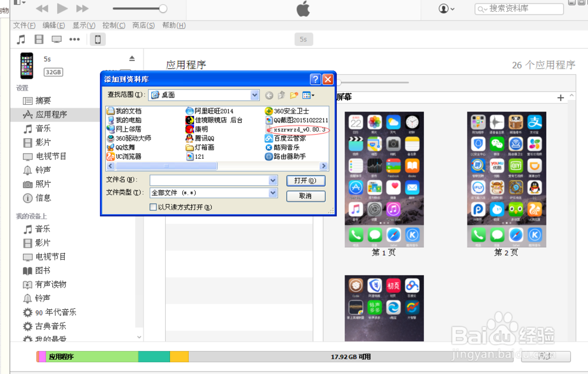Select UC浏览器 shortcut in file list

pos(125,156)
